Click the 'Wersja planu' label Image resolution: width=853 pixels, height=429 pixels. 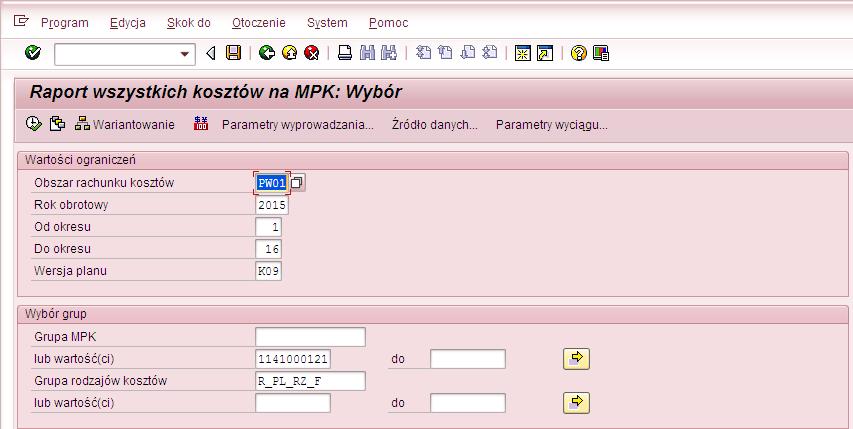click(x=70, y=271)
